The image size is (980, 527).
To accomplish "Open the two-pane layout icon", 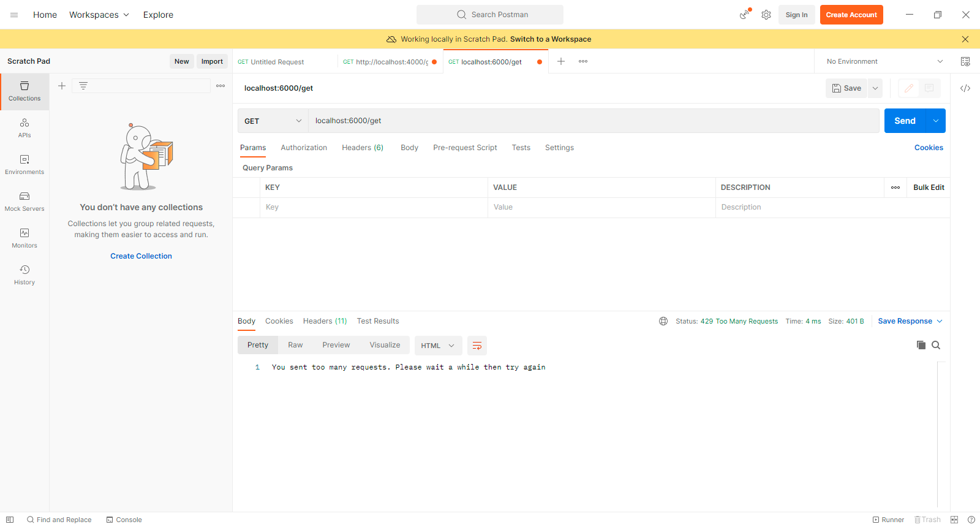I will pos(954,520).
